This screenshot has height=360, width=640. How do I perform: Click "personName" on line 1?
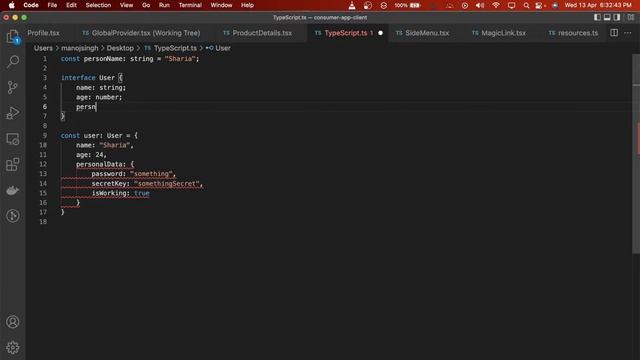click(x=103, y=59)
